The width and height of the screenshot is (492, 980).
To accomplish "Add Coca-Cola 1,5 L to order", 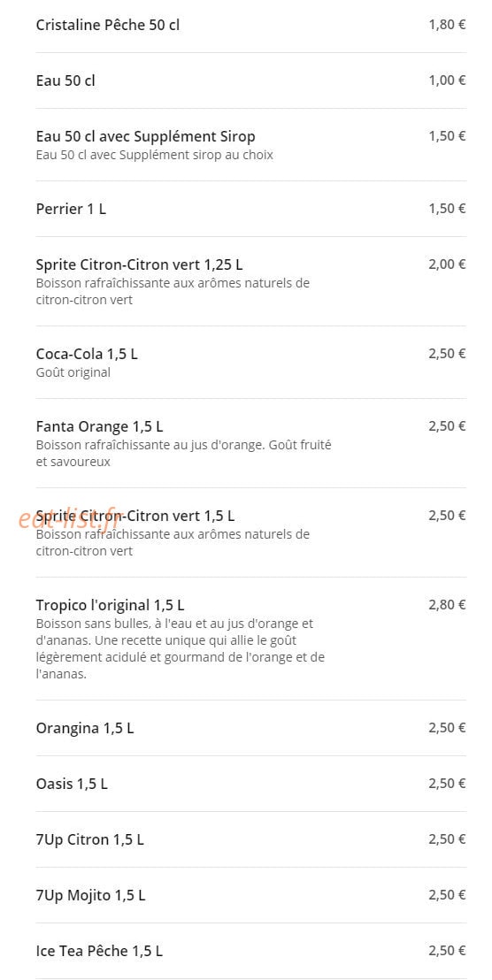I will [250, 363].
